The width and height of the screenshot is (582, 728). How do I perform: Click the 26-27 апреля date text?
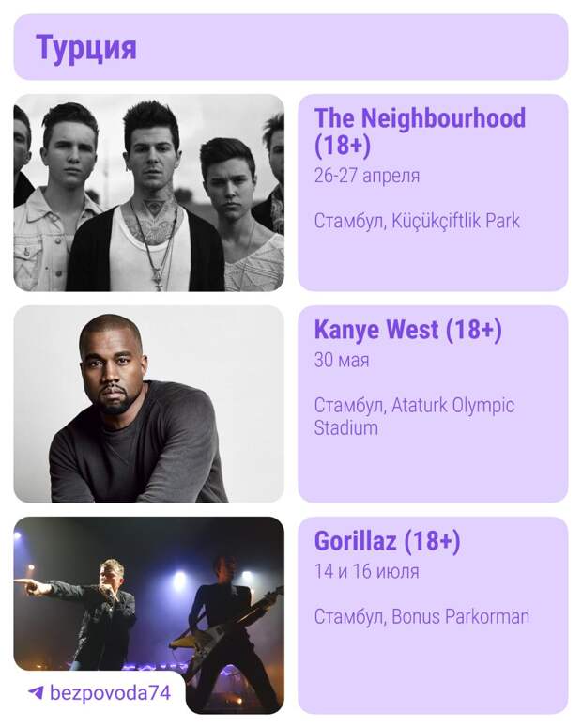pyautogui.click(x=366, y=177)
